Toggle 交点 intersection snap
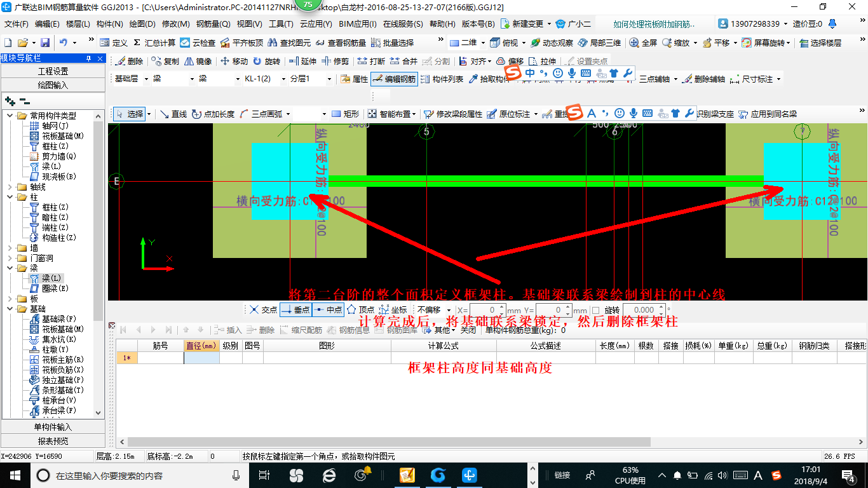 click(x=264, y=310)
